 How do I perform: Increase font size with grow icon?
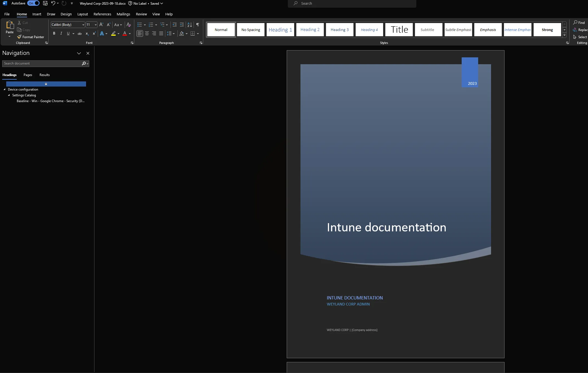(x=101, y=25)
